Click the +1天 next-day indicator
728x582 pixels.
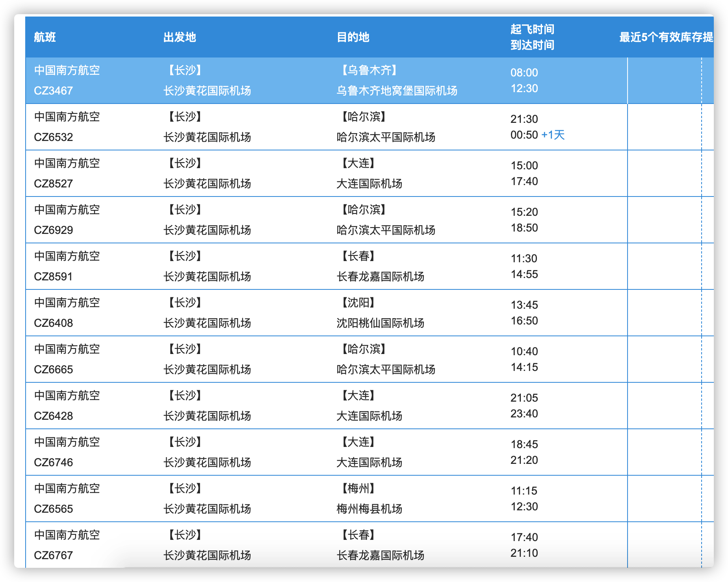pos(553,135)
